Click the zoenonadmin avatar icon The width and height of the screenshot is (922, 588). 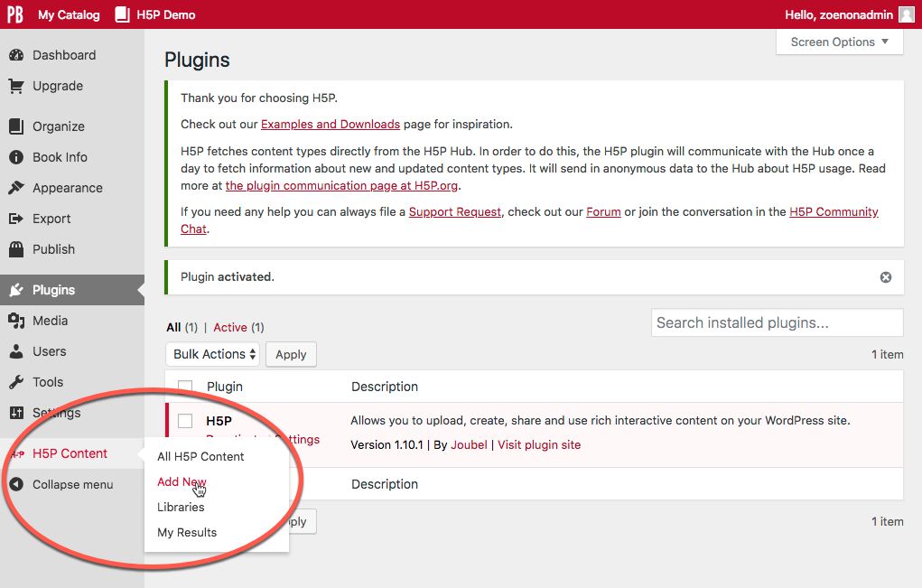coord(906,14)
